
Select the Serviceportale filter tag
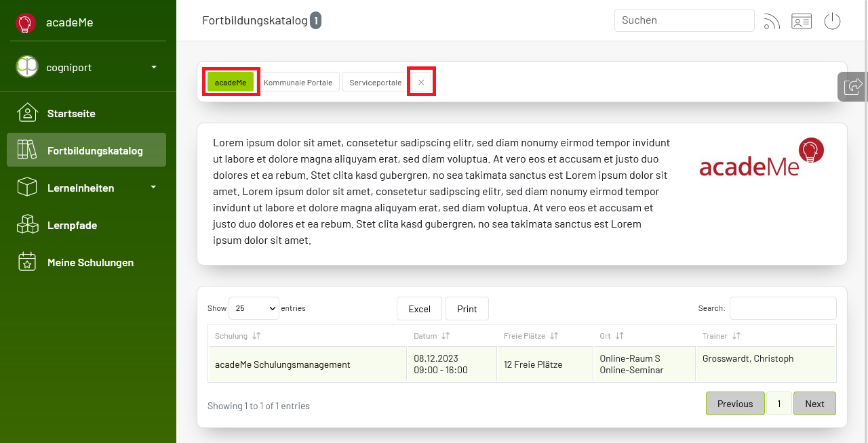pyautogui.click(x=375, y=82)
